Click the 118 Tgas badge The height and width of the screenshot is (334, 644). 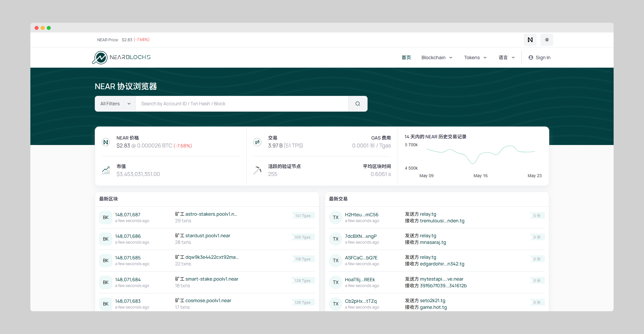303,259
